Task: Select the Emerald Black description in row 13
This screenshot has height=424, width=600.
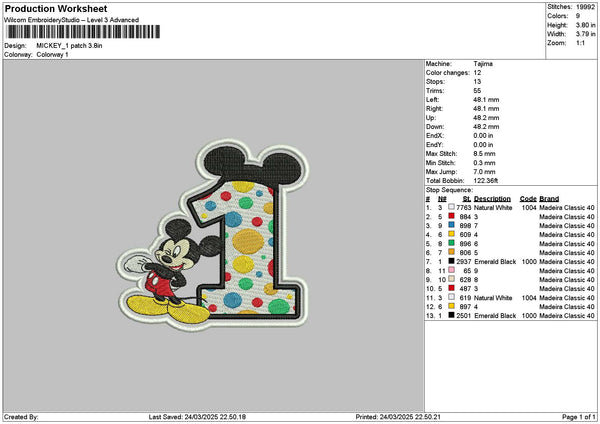Action: tap(495, 316)
